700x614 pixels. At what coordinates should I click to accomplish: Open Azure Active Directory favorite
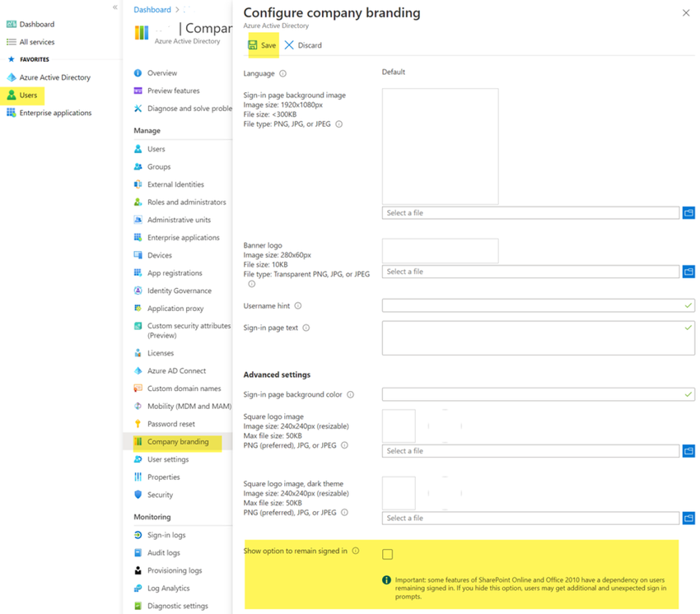click(x=54, y=77)
